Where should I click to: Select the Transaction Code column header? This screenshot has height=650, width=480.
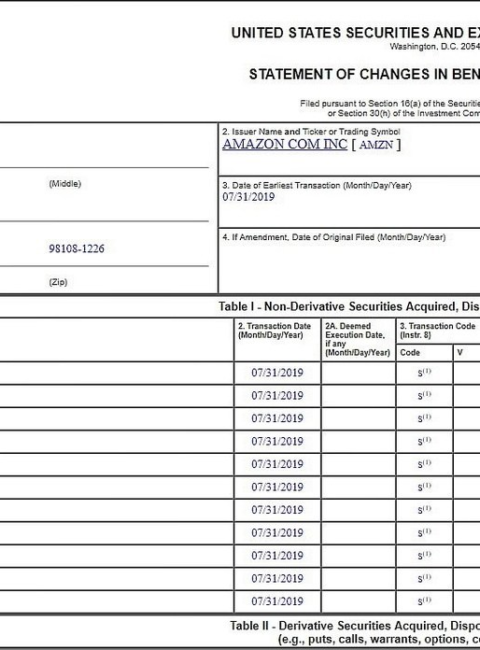pyautogui.click(x=437, y=330)
